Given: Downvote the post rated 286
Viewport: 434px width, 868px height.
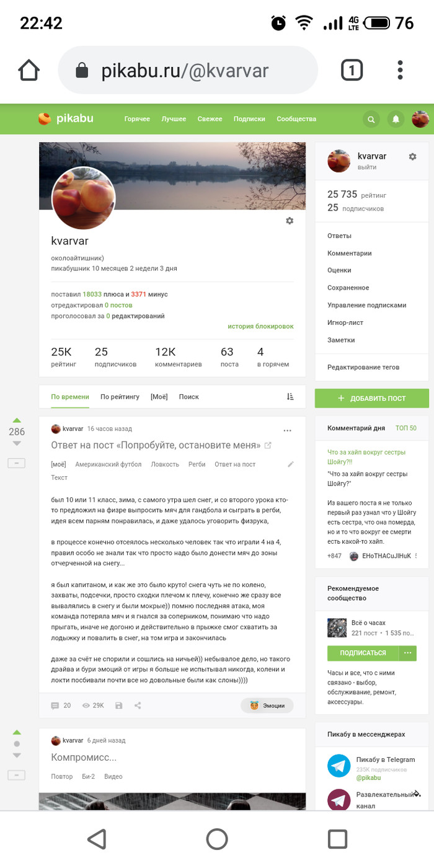Looking at the screenshot, I should coord(17,444).
